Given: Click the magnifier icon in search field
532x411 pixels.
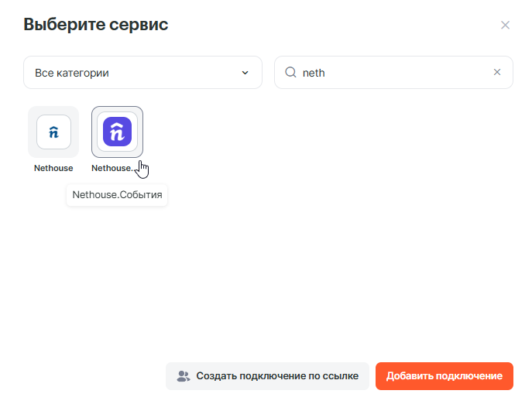Looking at the screenshot, I should tap(291, 72).
